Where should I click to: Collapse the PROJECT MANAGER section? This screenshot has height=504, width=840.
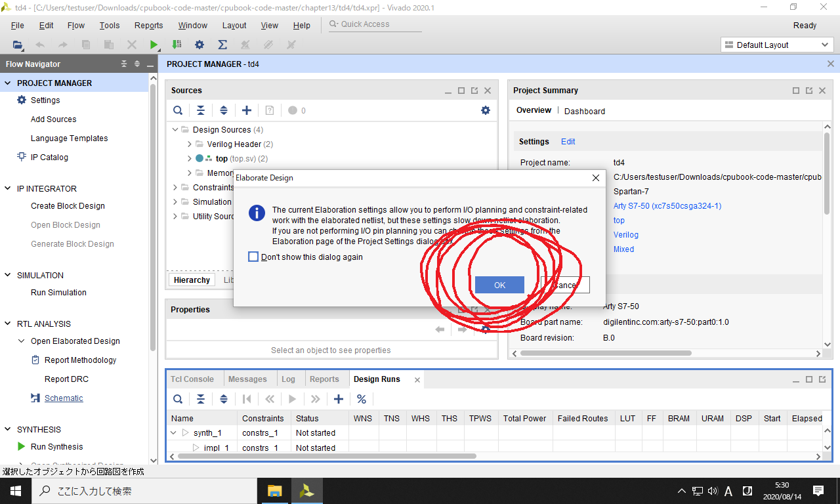(8, 83)
